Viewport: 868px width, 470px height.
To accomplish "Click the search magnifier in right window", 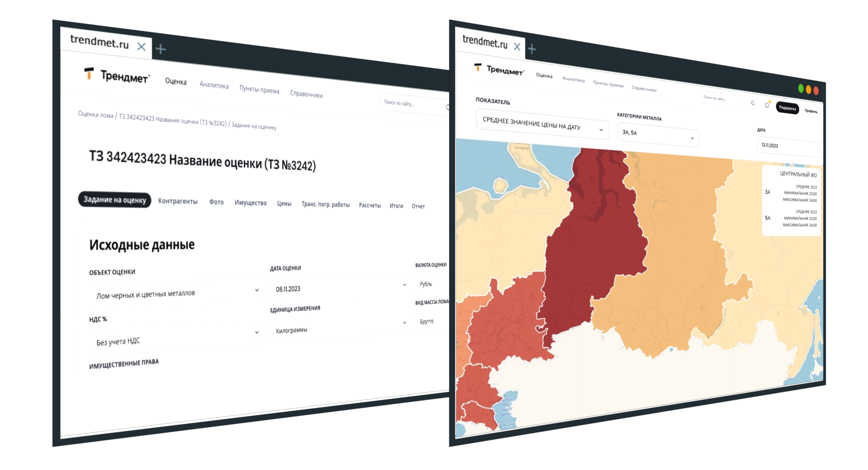I will 753,103.
